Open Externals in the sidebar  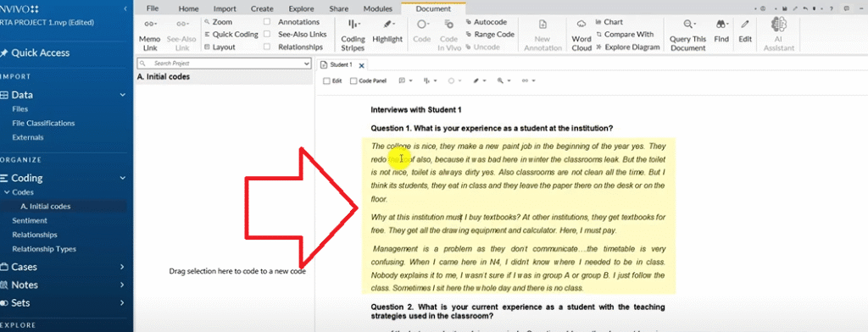click(x=28, y=137)
